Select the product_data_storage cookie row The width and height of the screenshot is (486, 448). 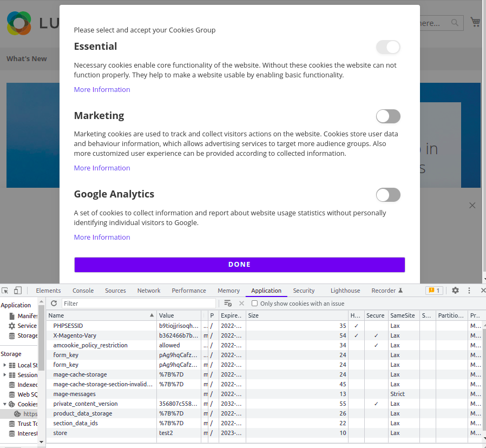pyautogui.click(x=265, y=413)
